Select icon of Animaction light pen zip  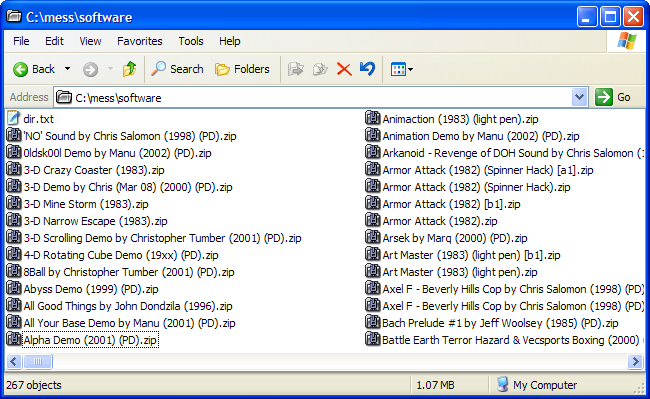click(x=373, y=118)
